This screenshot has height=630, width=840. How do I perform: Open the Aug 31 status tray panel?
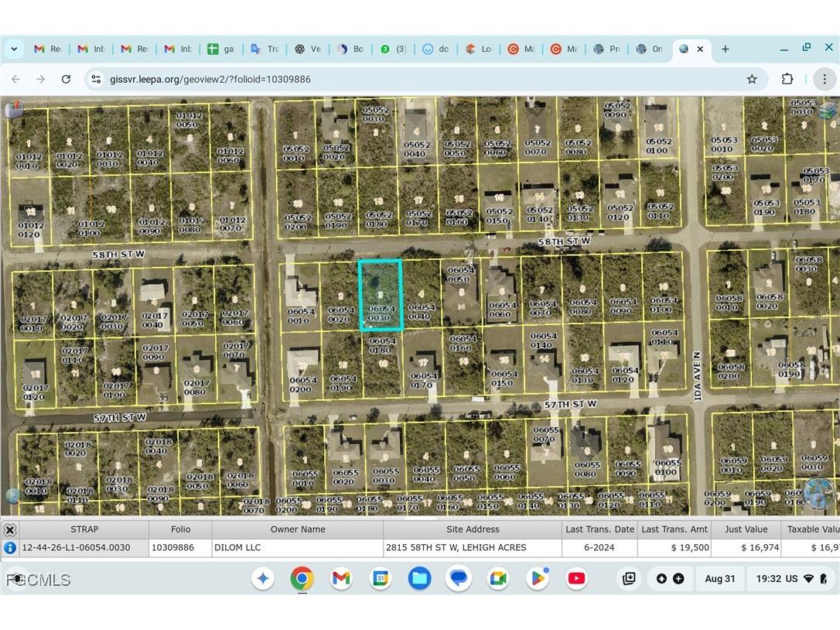click(x=719, y=578)
